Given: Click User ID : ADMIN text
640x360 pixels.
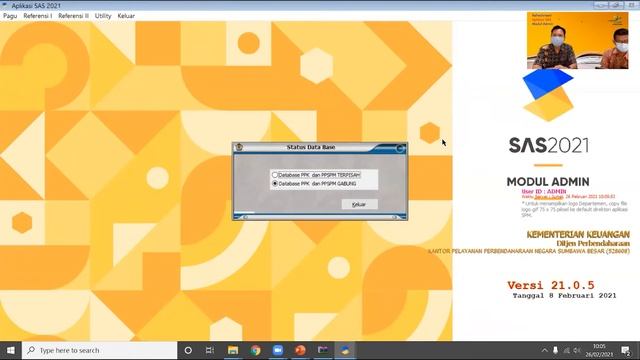Looking at the screenshot, I should coord(544,191).
